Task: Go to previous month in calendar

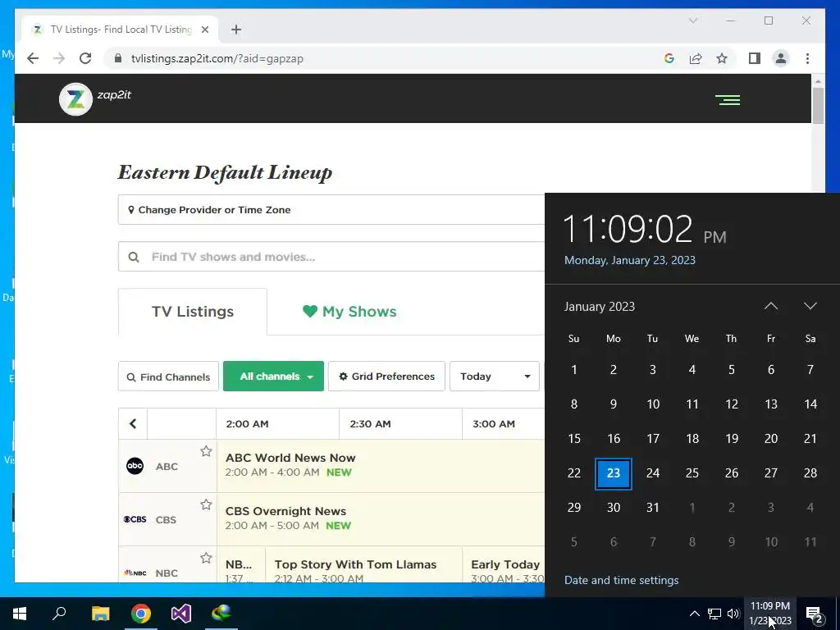Action: (770, 306)
